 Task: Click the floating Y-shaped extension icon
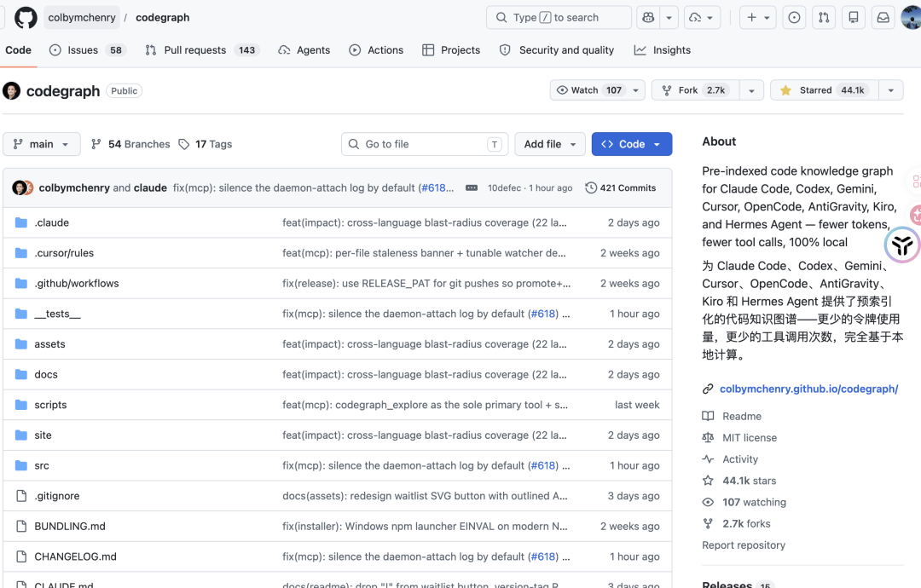(902, 245)
